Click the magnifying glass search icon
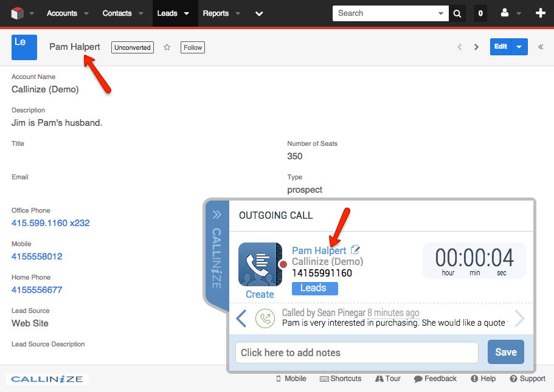Screen dimensions: 554x392 pos(457,13)
